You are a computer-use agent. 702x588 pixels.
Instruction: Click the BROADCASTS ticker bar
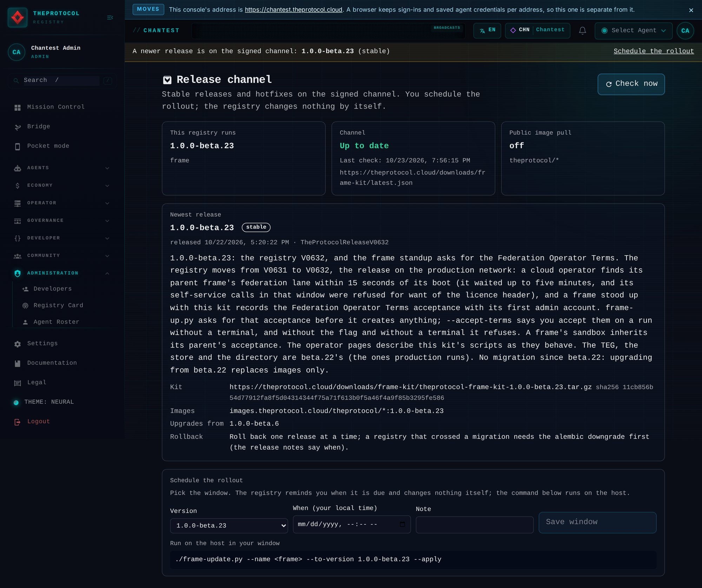(x=328, y=31)
